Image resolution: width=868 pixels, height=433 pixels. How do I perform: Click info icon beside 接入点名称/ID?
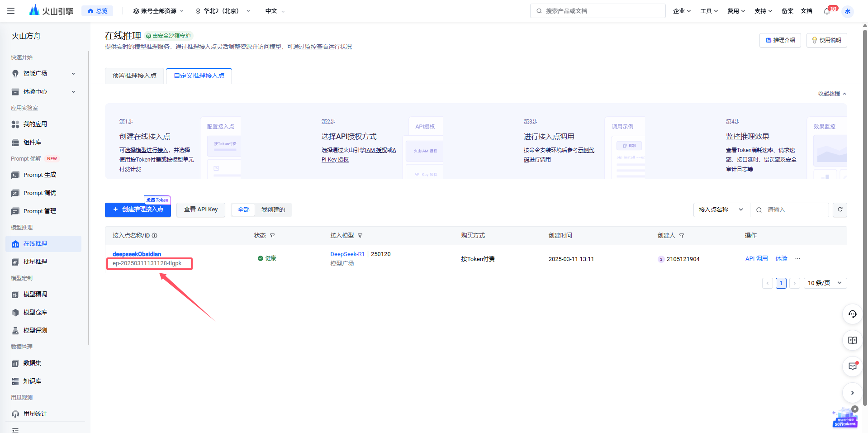click(x=155, y=235)
